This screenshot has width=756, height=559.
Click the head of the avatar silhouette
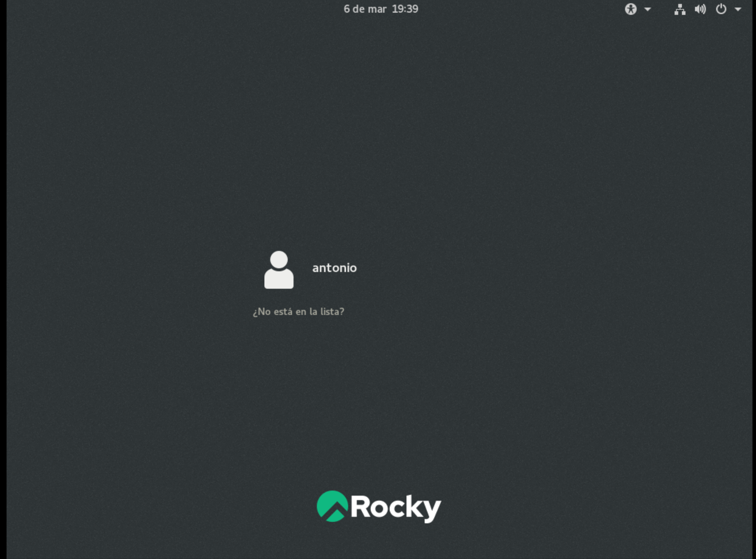[279, 259]
